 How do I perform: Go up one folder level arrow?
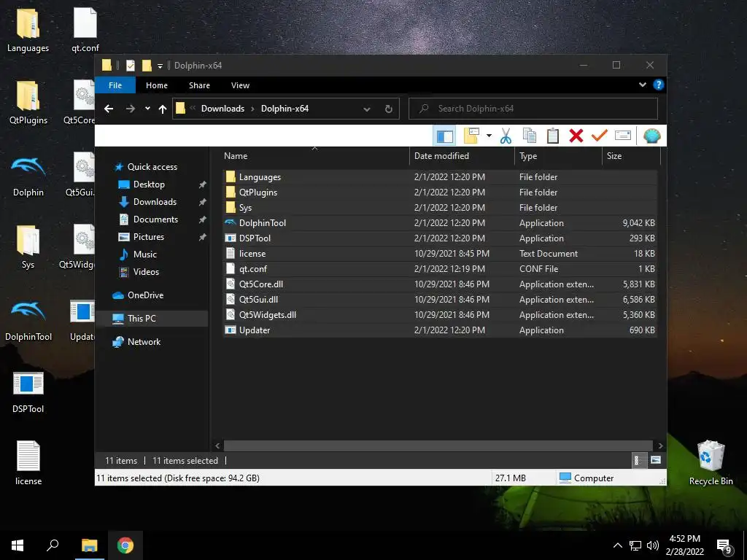[163, 109]
